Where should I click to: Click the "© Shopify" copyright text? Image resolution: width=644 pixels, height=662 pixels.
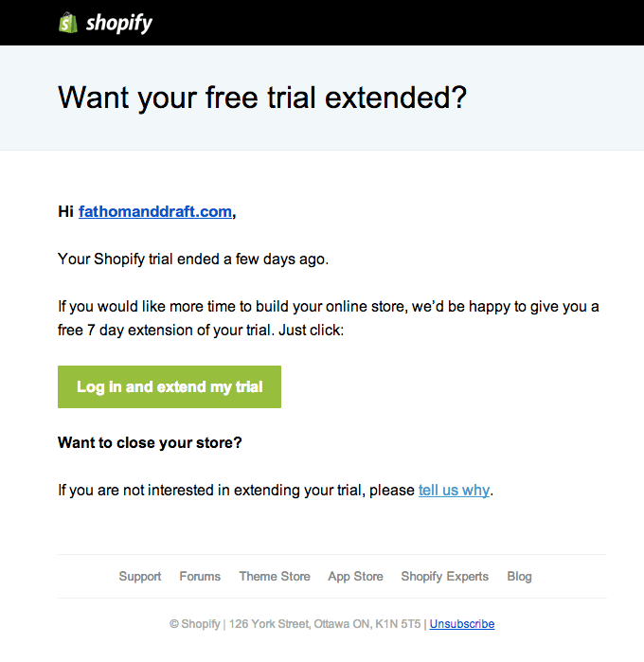194,624
